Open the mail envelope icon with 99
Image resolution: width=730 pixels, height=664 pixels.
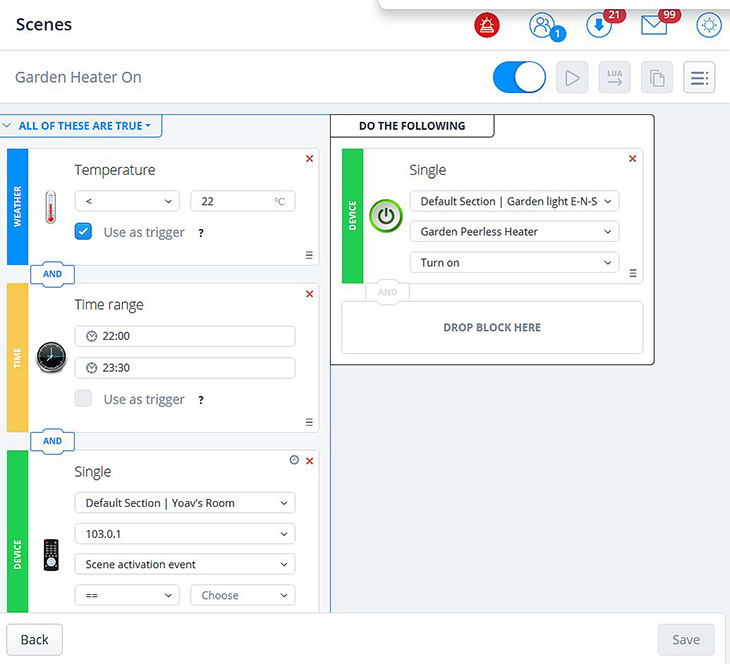tap(654, 25)
